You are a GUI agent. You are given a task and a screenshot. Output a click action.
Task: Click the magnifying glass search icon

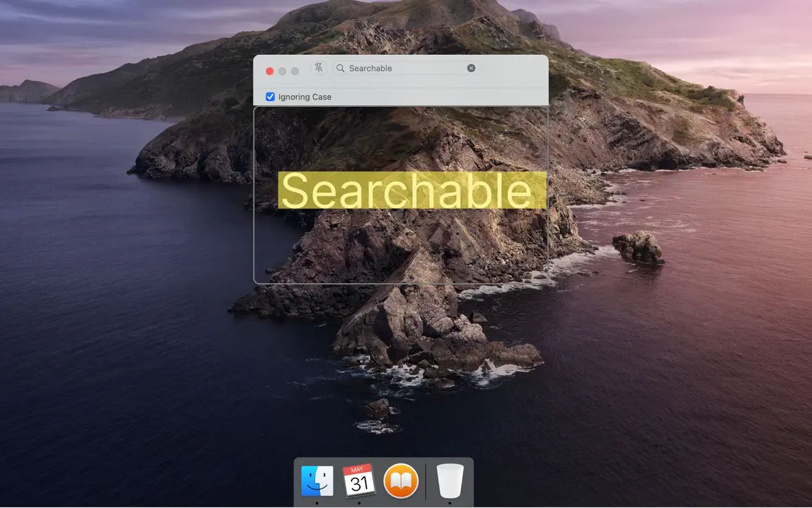[x=340, y=68]
